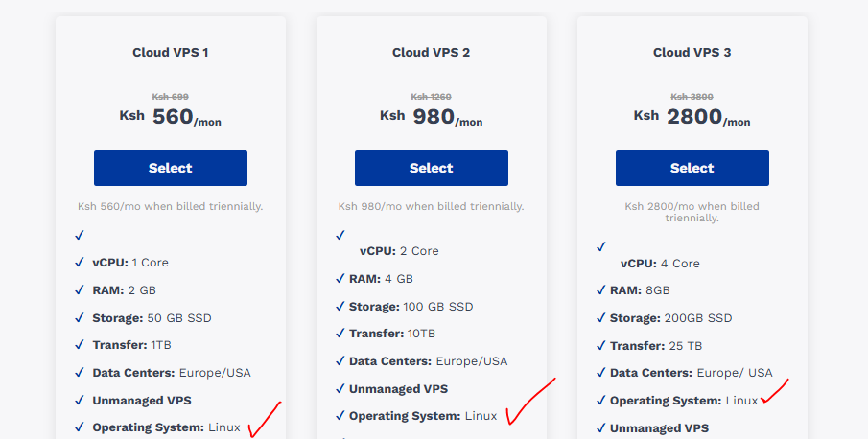Select the Cloud VPS 2 plan button
This screenshot has width=868, height=439.
432,168
